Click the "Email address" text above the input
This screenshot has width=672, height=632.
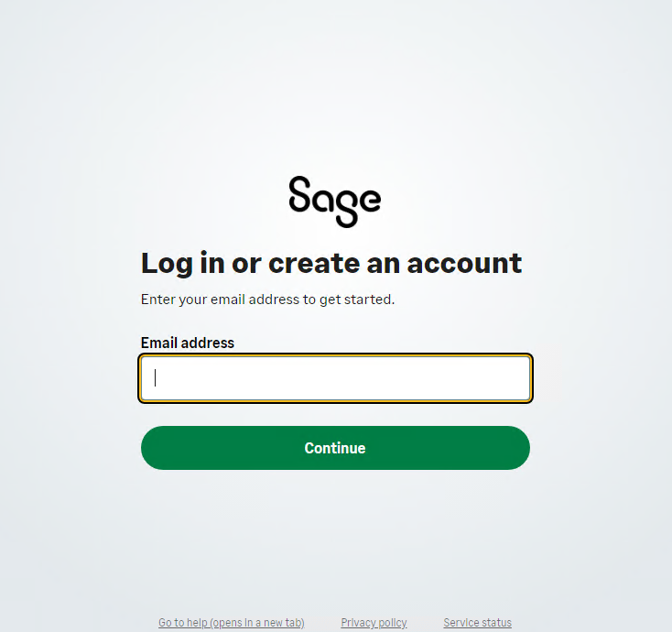point(188,343)
